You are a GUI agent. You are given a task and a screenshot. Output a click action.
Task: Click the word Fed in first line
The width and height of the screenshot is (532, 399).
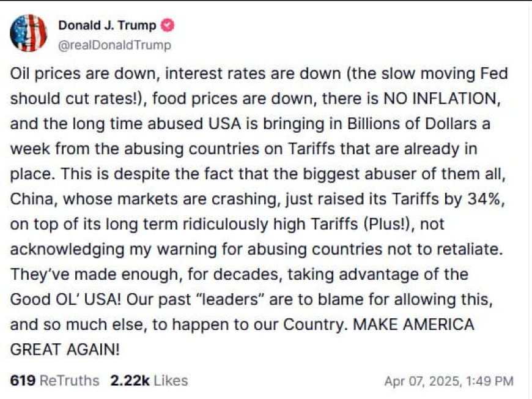click(x=494, y=73)
